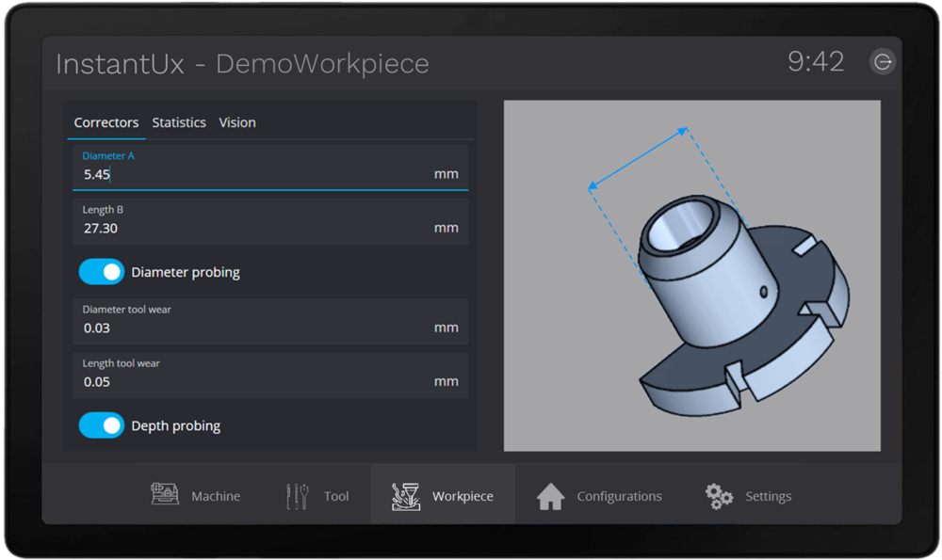The image size is (942, 560).
Task: Focus the Diameter A input field
Action: click(254, 174)
